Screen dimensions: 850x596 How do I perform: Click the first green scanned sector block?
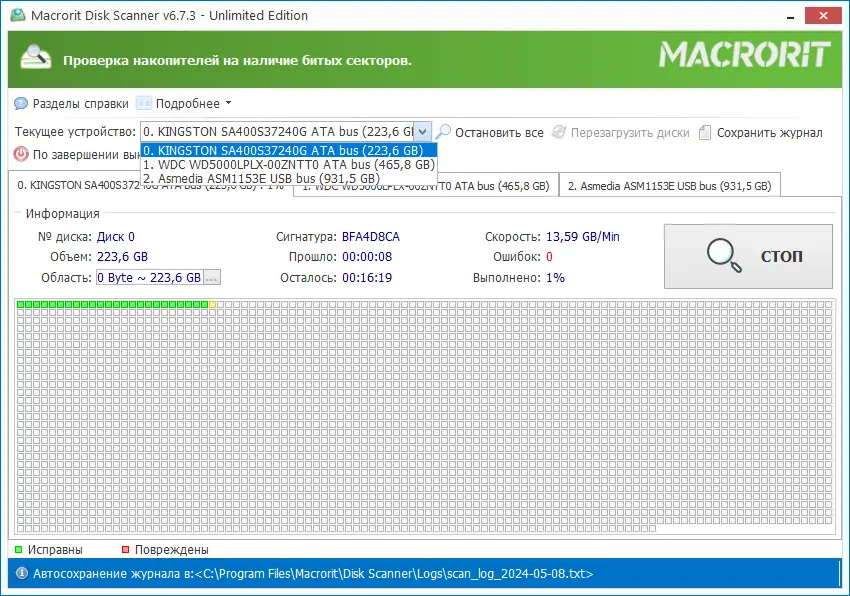[x=21, y=305]
